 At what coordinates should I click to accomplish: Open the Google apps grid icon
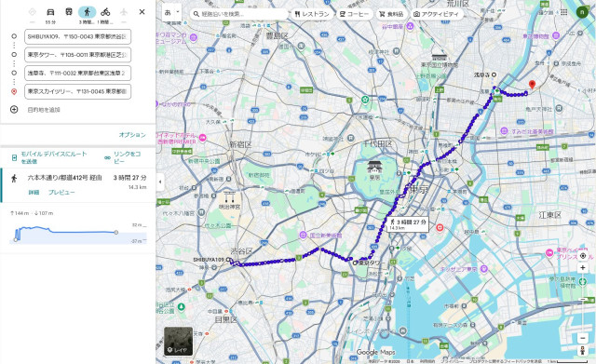563,12
